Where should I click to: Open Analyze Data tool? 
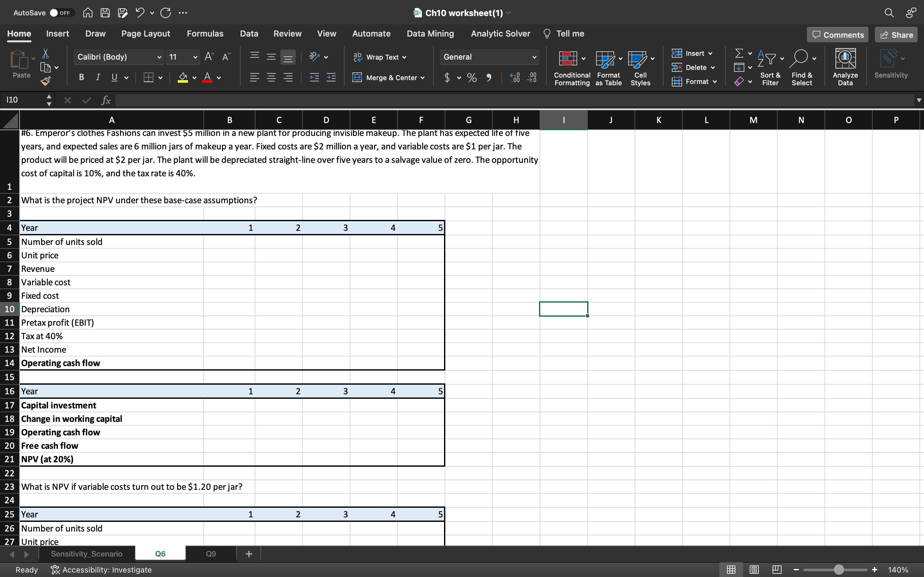tap(845, 58)
